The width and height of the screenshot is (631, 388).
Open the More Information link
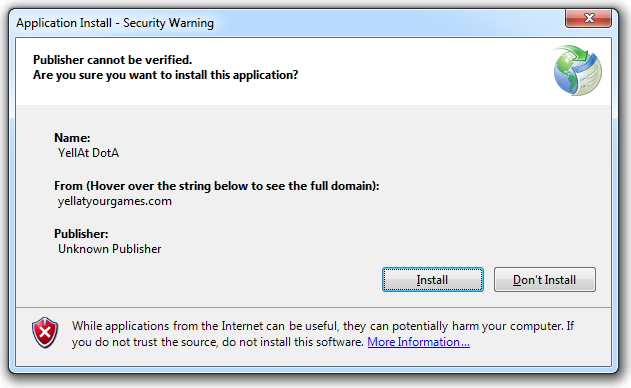(x=419, y=342)
